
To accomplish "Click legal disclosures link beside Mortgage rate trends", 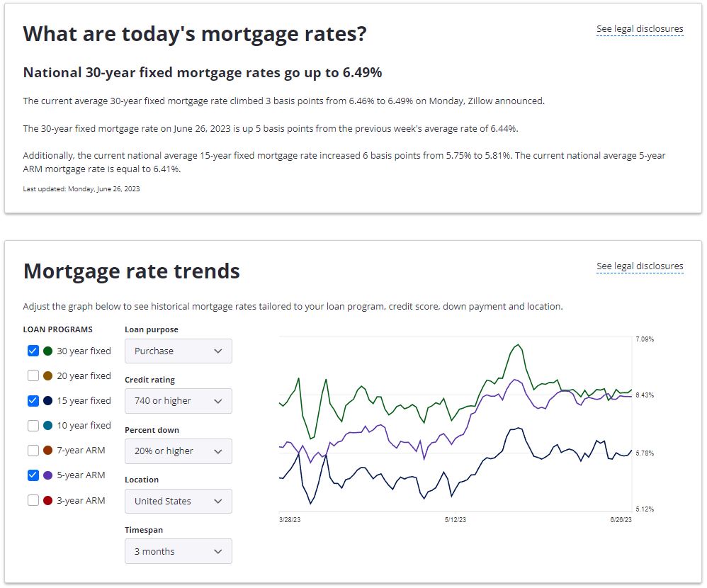I will (640, 266).
